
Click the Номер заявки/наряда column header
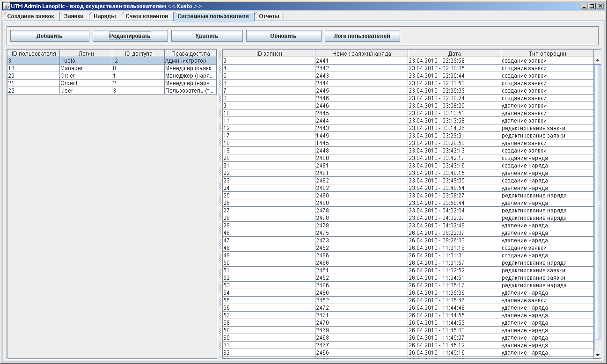[x=362, y=53]
